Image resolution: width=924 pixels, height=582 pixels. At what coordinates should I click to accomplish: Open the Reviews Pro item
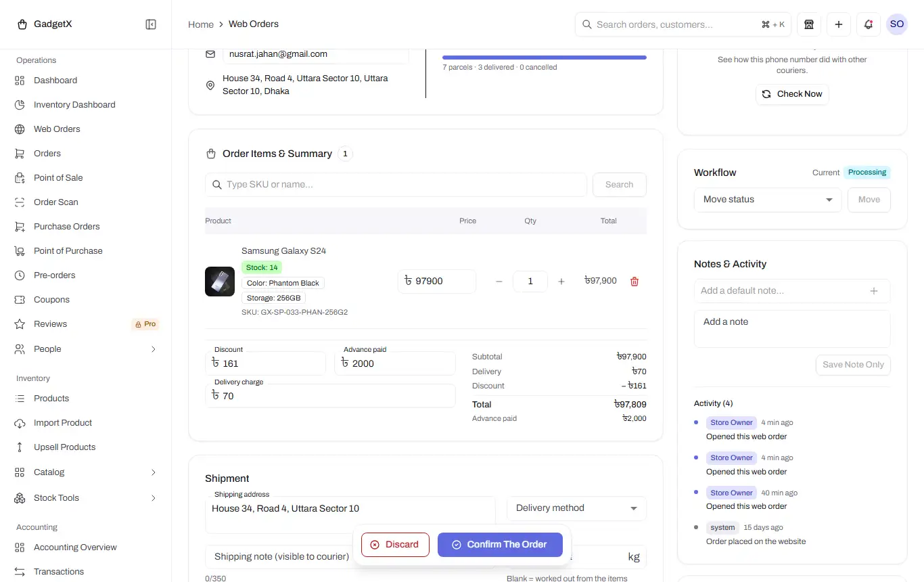(x=86, y=324)
